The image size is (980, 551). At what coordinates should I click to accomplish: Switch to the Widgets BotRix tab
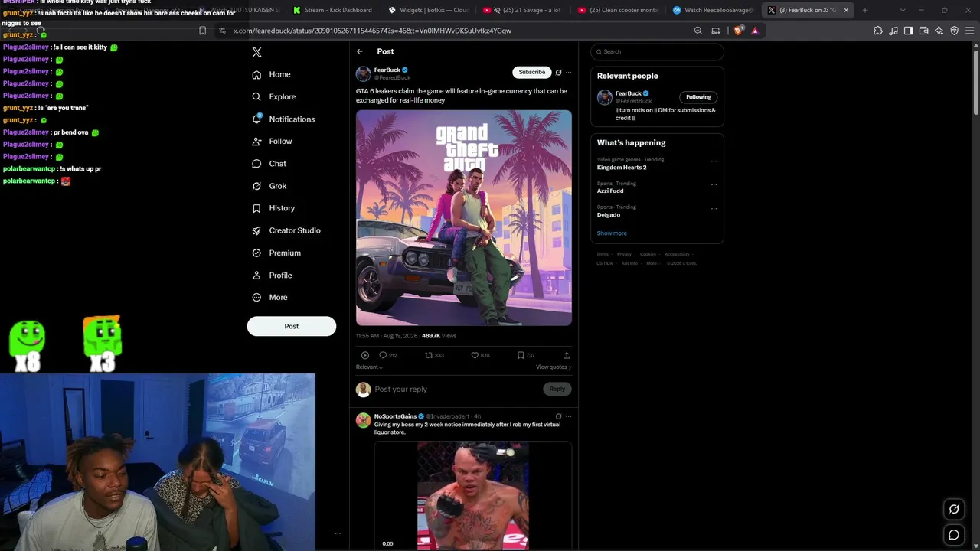pos(428,10)
